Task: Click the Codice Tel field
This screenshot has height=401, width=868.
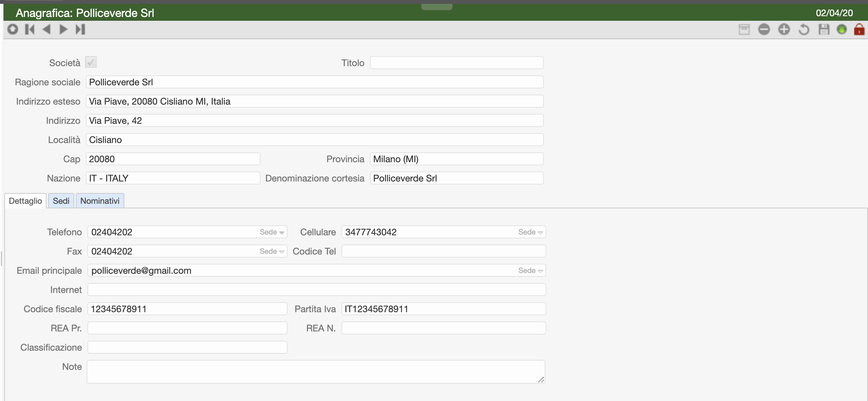Action: pyautogui.click(x=444, y=251)
